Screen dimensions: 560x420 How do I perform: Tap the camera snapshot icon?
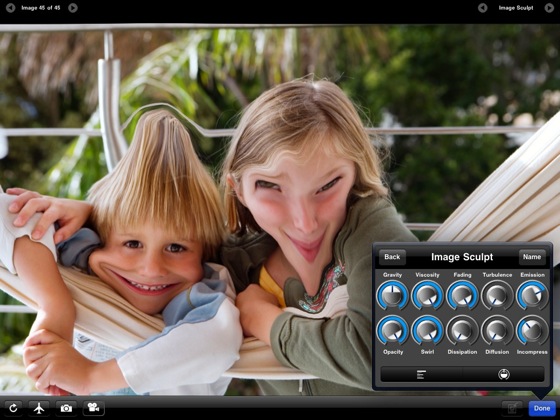coord(66,408)
